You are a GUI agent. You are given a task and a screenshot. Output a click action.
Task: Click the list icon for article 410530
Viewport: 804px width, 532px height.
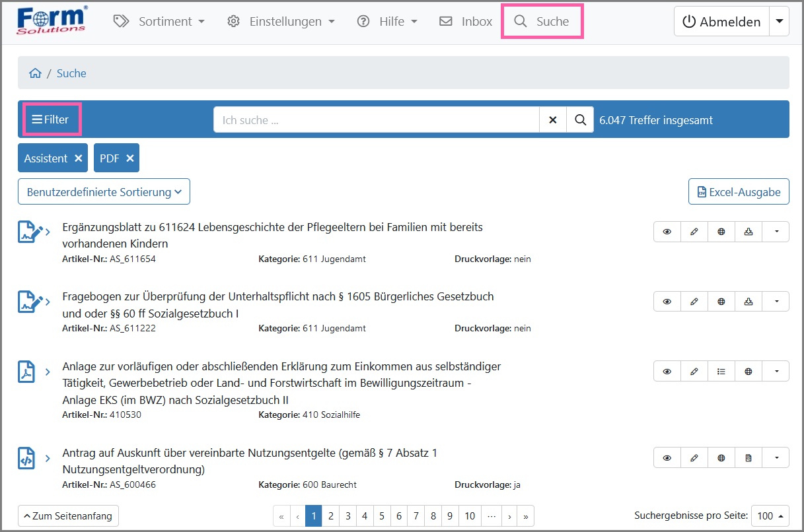tap(721, 371)
